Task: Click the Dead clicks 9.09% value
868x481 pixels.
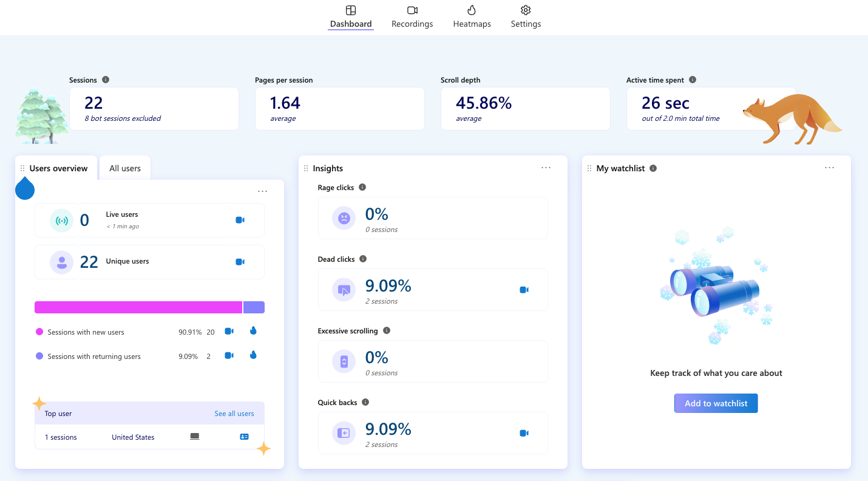Action: [x=388, y=285]
